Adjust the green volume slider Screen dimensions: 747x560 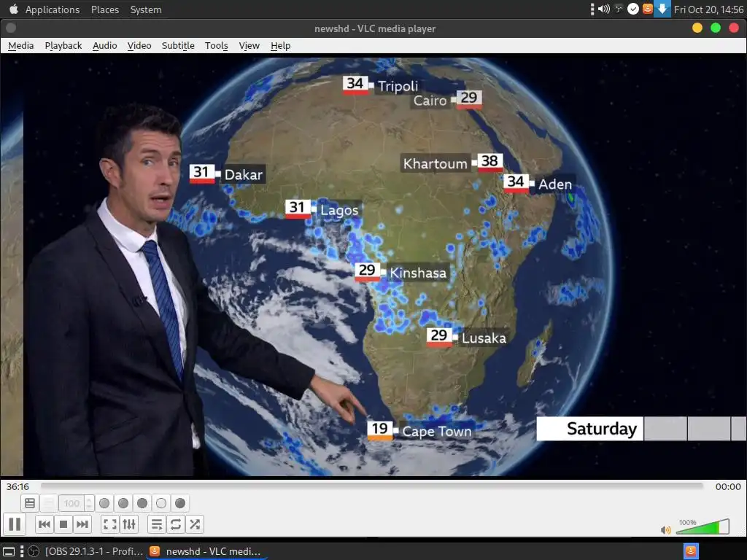[x=703, y=526]
